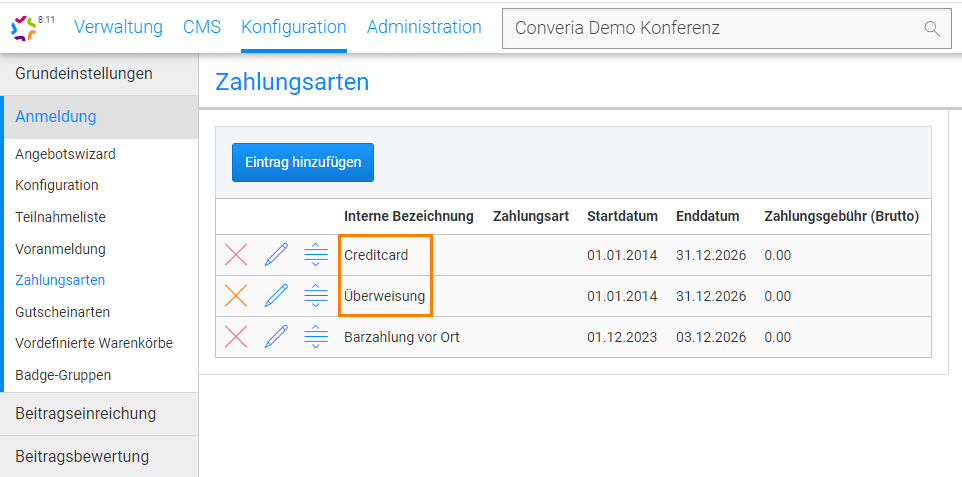This screenshot has width=962, height=477.
Task: Delete the Barzahlung vor Ort entry
Action: (236, 337)
